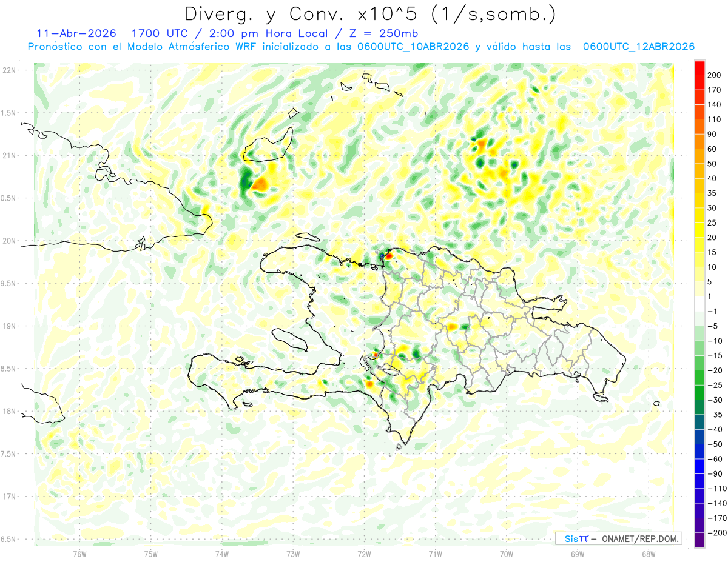Click the 20N latitude axis label
The image size is (728, 562).
8,241
